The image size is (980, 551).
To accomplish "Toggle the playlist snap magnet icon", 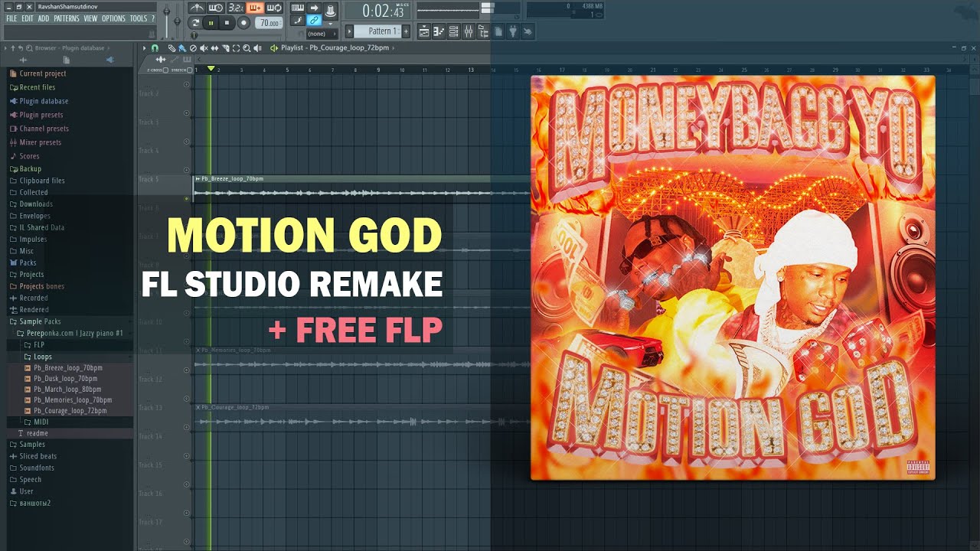I will coord(155,48).
